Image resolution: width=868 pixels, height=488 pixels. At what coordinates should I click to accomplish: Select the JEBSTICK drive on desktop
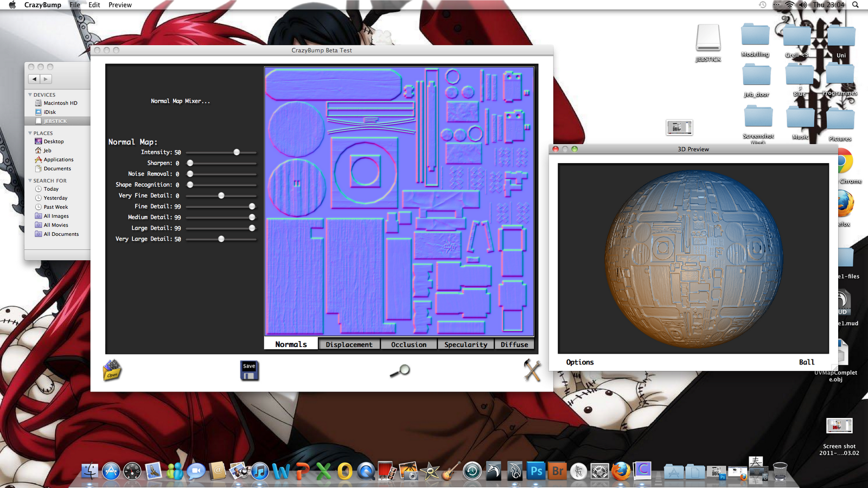708,43
